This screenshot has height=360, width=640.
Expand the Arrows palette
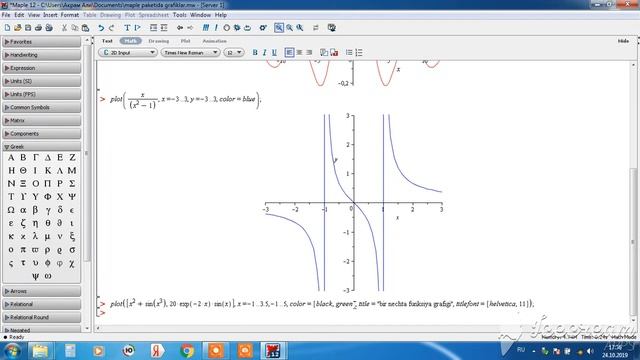coord(42,291)
